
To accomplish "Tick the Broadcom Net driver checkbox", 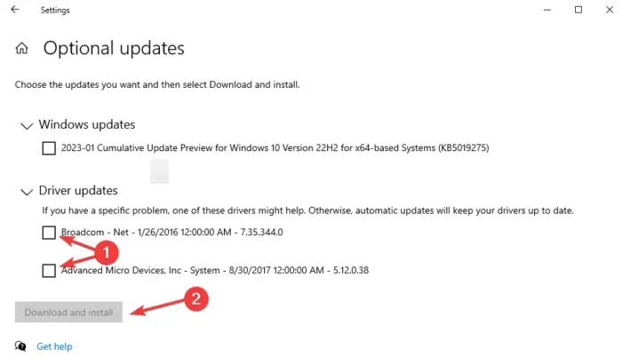I will click(49, 233).
